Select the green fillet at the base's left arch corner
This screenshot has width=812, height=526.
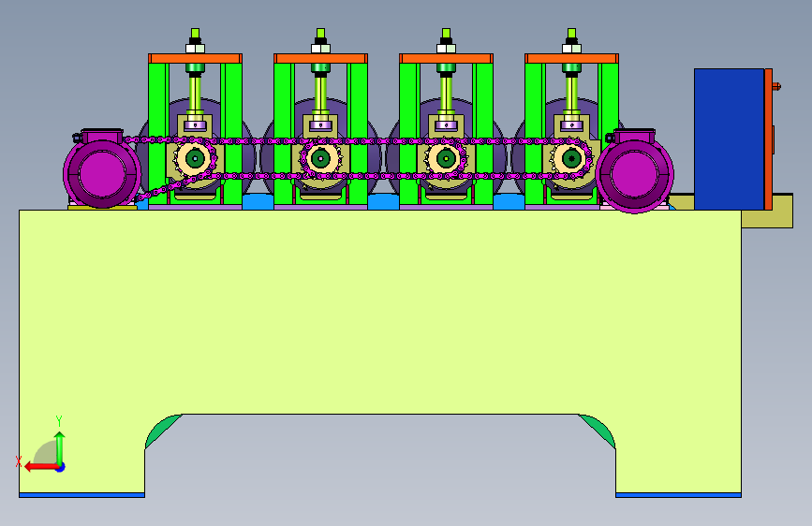click(162, 430)
